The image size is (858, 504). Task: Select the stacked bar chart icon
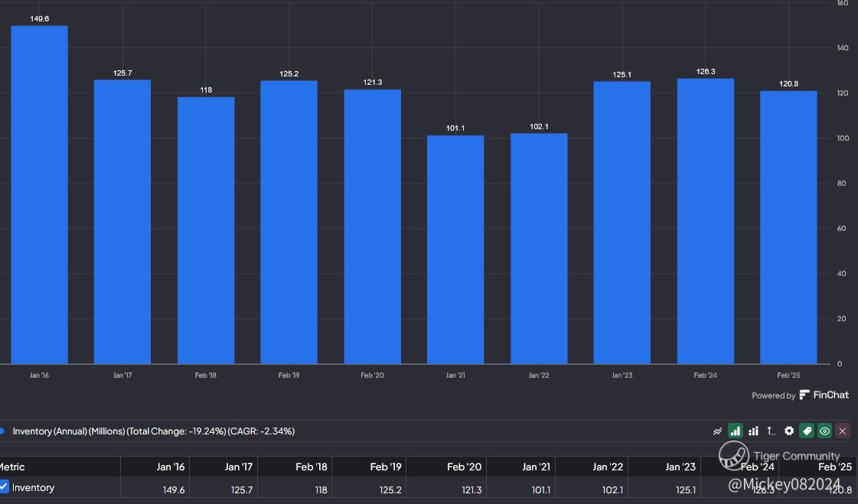(x=753, y=431)
